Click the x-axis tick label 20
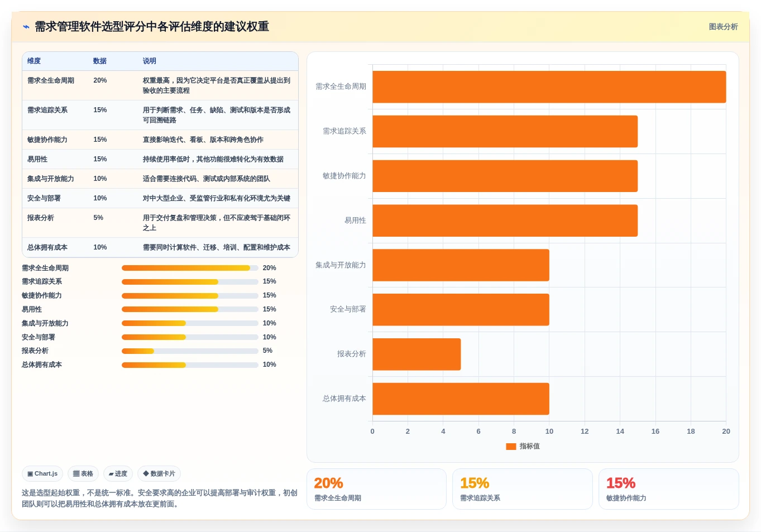 pos(726,432)
